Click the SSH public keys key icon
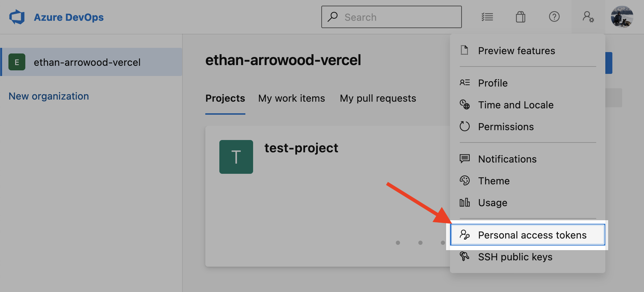This screenshot has width=644, height=292. pyautogui.click(x=465, y=257)
